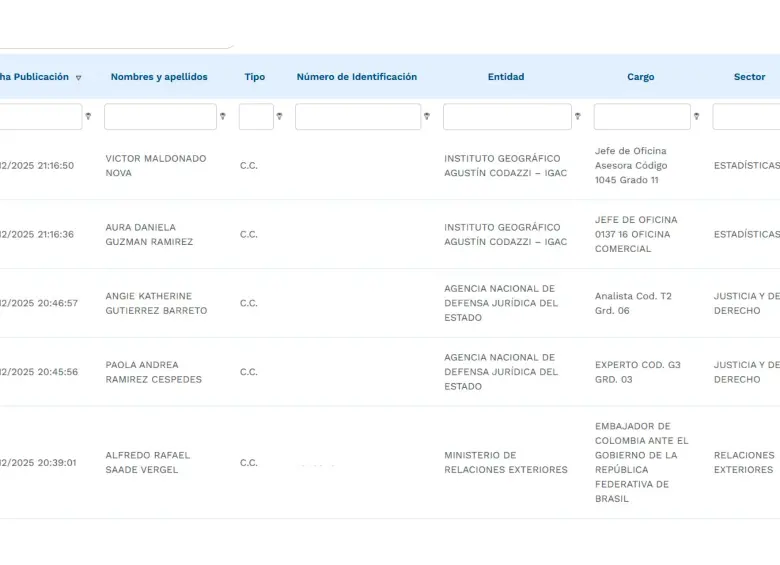
Task: Focus the Entidad filter input field
Action: 507,117
